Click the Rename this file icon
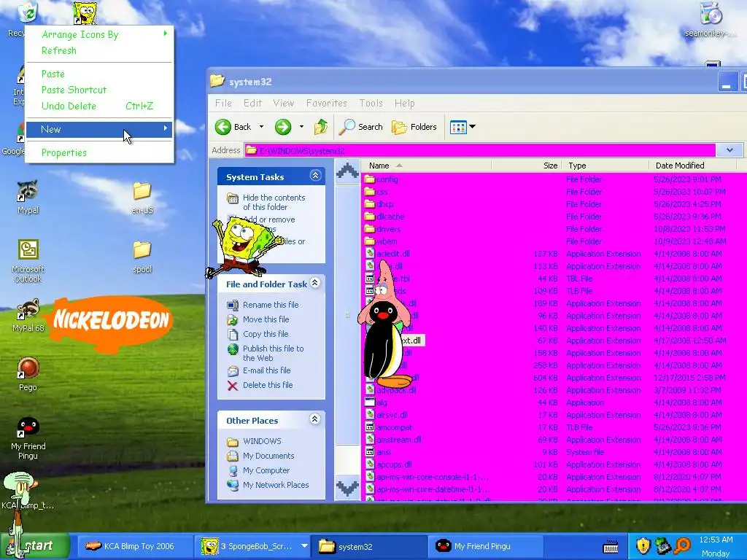747x560 pixels. pos(233,305)
